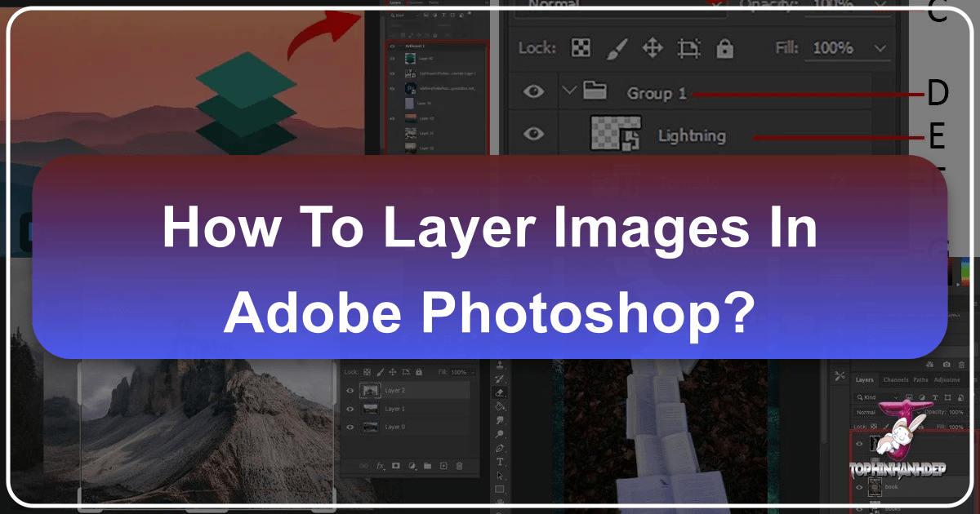Open the Add layer style fx icon
The image size is (980, 514).
click(381, 465)
